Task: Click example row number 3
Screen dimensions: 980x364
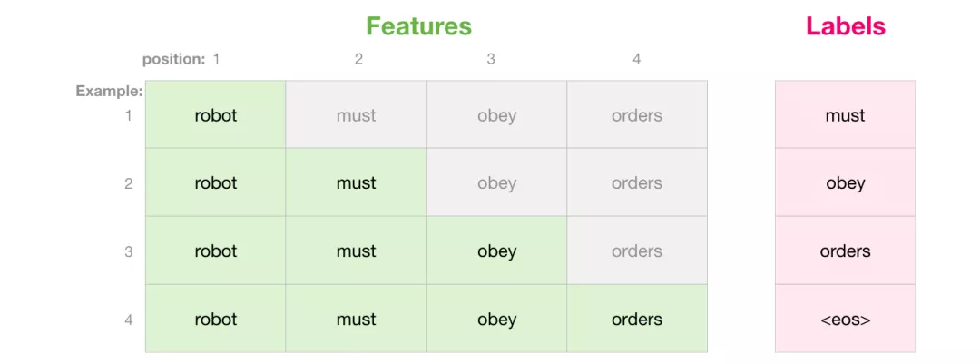Action: click(129, 251)
